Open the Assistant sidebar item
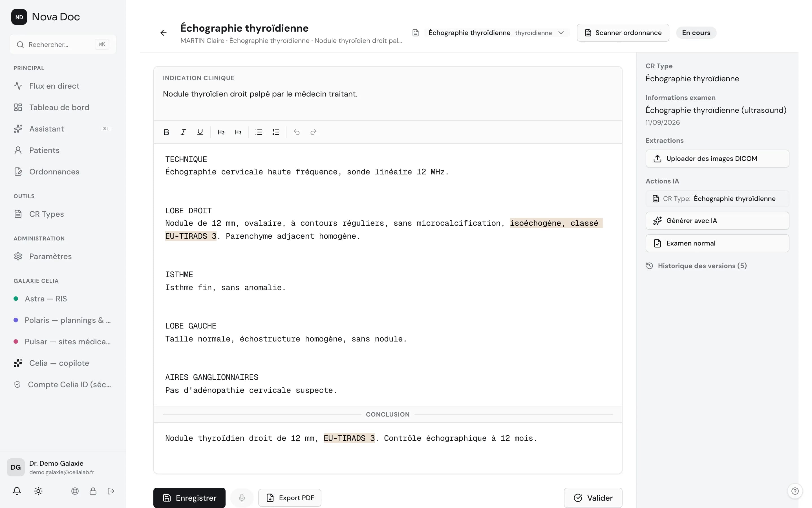This screenshot has height=508, width=812. [63, 129]
